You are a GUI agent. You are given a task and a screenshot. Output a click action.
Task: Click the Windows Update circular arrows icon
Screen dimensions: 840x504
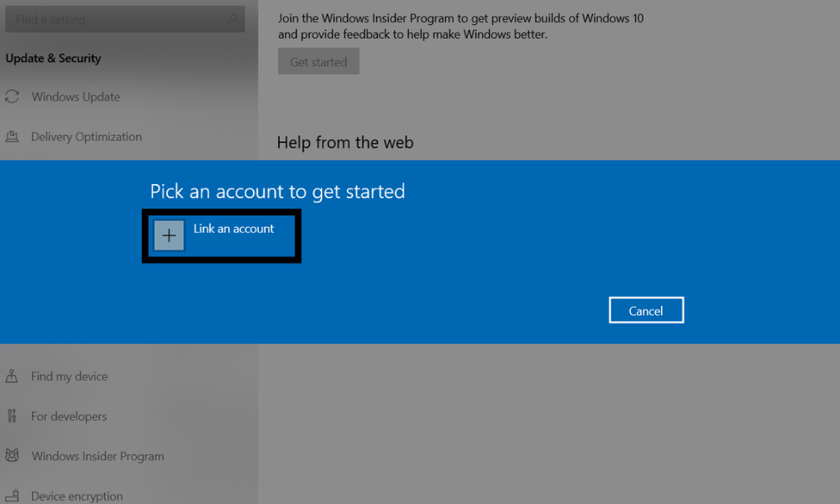pos(13,97)
